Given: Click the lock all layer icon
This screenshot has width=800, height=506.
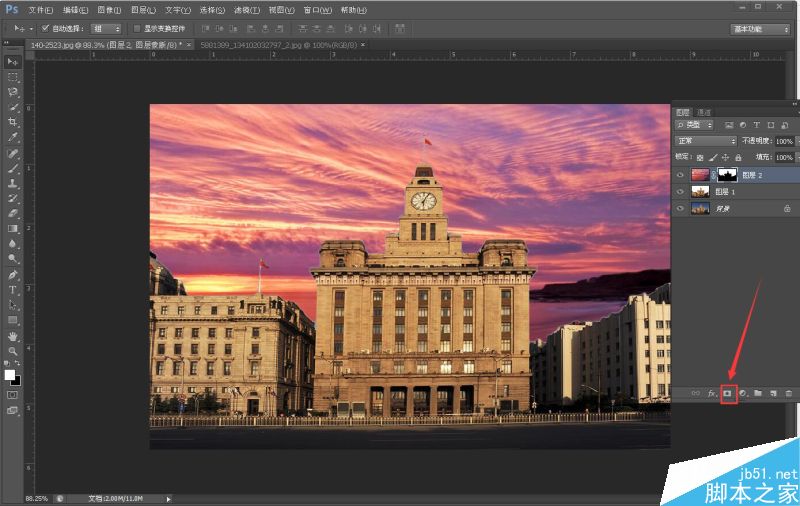Looking at the screenshot, I should click(x=738, y=158).
